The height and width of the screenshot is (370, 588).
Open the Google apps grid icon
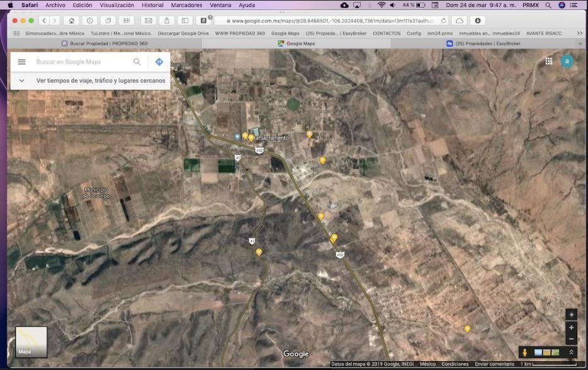click(549, 61)
